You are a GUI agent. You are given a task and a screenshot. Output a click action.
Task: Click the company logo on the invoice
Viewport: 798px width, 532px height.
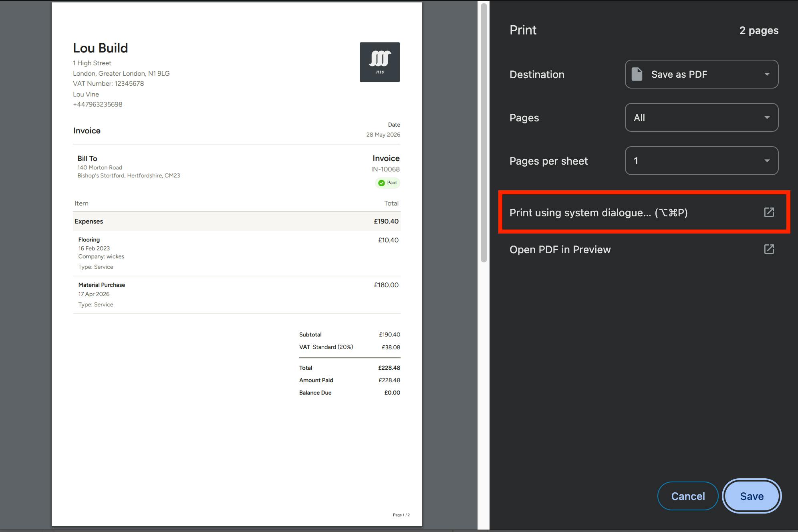(x=379, y=62)
